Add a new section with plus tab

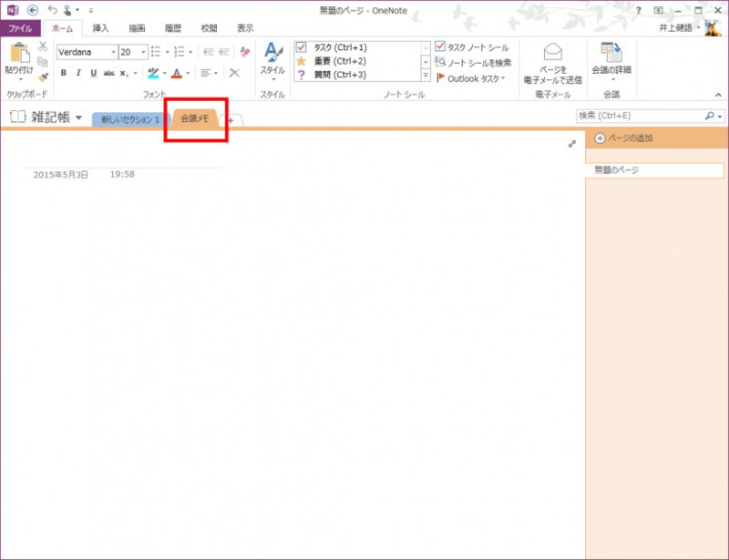tap(231, 120)
